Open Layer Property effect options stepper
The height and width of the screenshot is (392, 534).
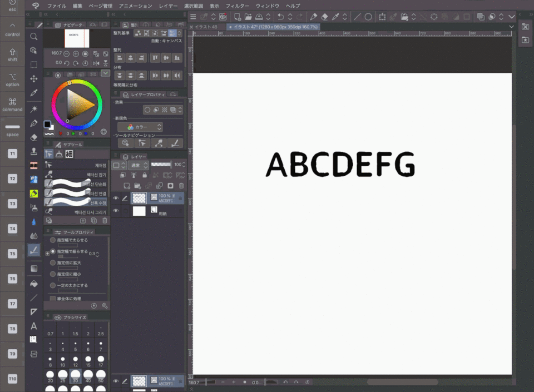[180, 110]
